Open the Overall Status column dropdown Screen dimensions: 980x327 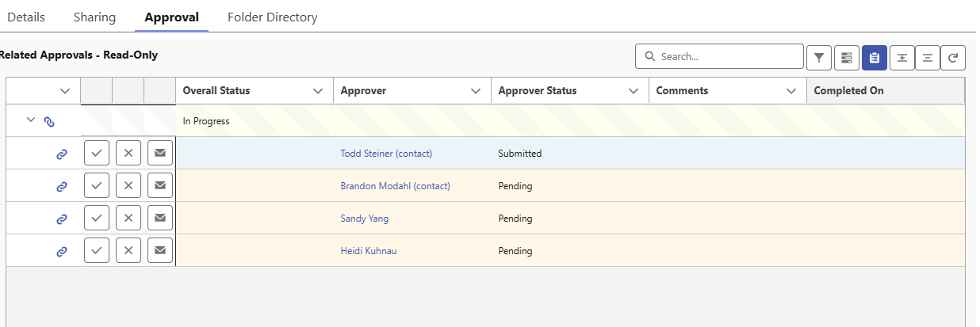(318, 91)
